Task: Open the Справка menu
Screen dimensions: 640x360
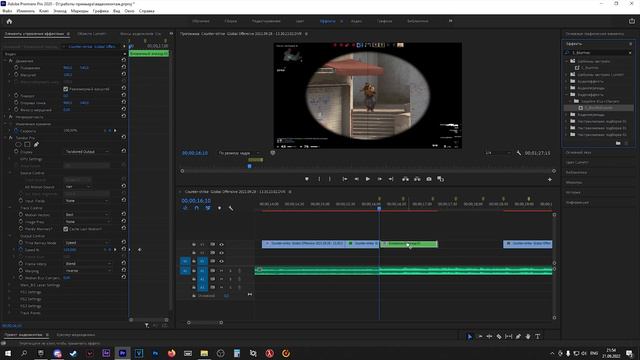Action: pos(147,11)
